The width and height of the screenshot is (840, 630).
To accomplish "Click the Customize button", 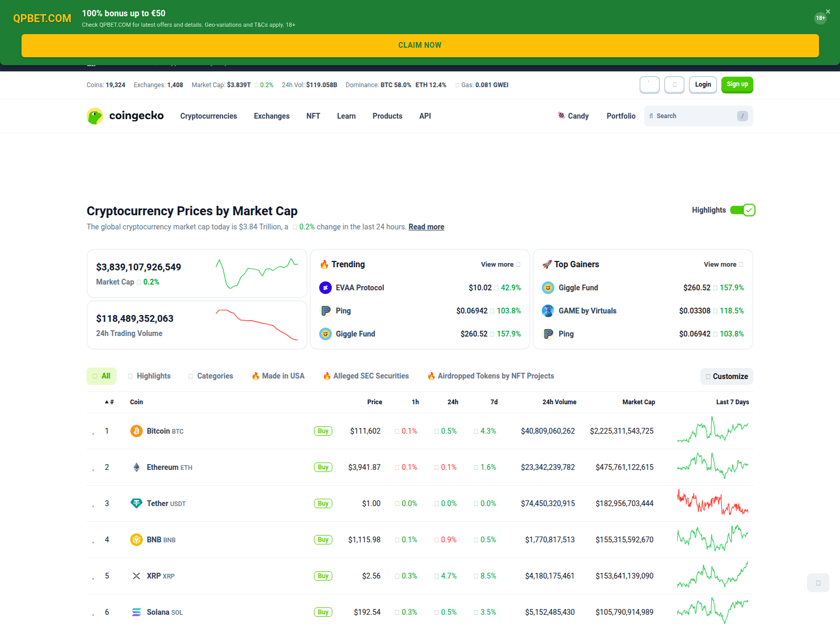I will pos(727,376).
